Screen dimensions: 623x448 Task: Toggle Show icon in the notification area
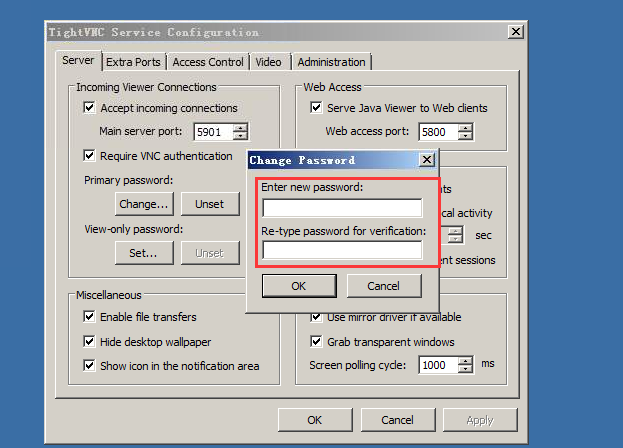tap(89, 365)
